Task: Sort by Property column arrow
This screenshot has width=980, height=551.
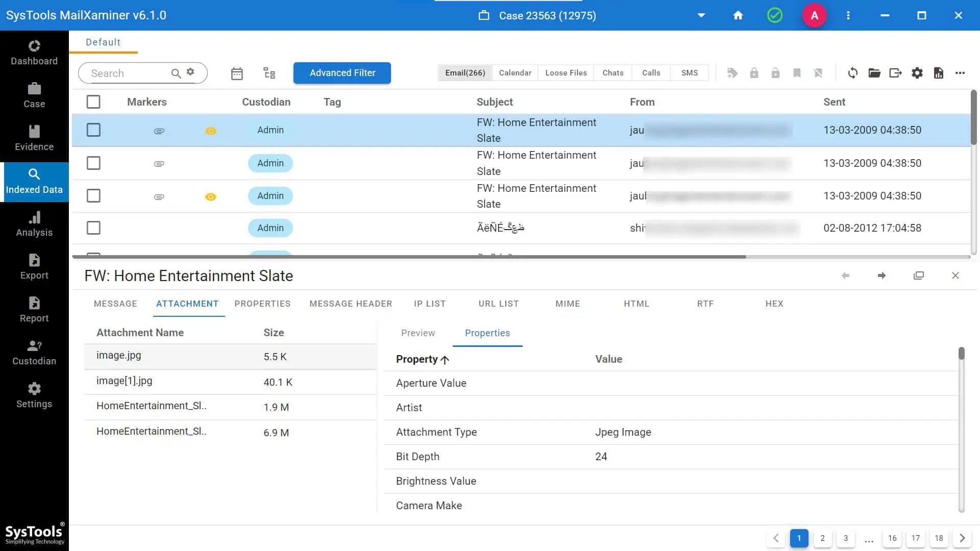Action: tap(445, 360)
